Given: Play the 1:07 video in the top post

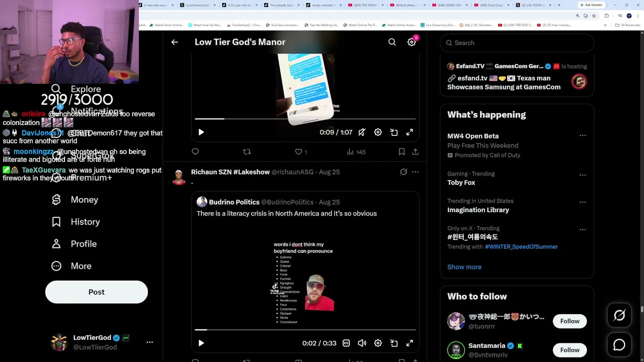Looking at the screenshot, I should click(201, 132).
